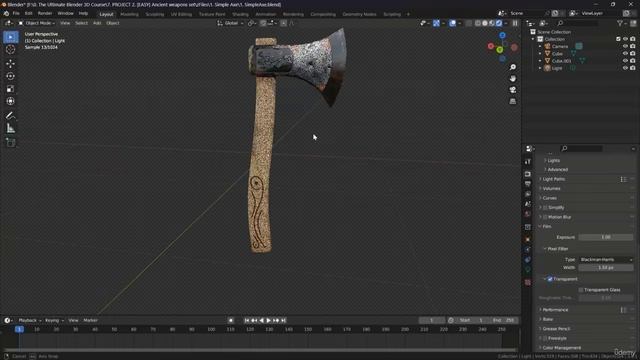Expand the Light Paths panel
The image size is (640, 360).
click(x=554, y=179)
